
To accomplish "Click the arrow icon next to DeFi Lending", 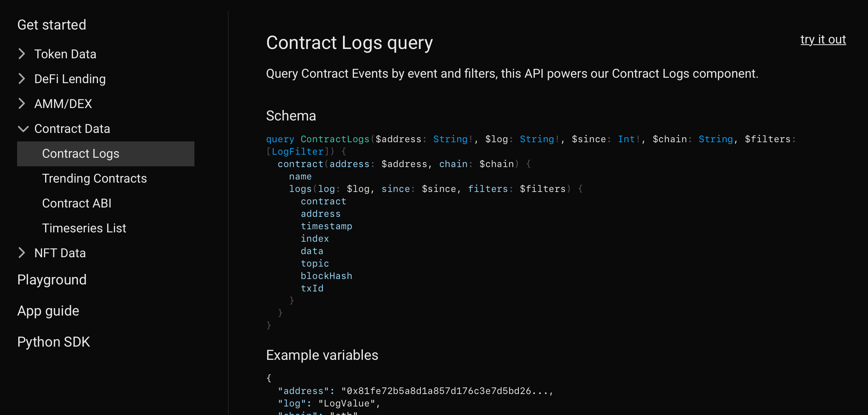I will 22,79.
